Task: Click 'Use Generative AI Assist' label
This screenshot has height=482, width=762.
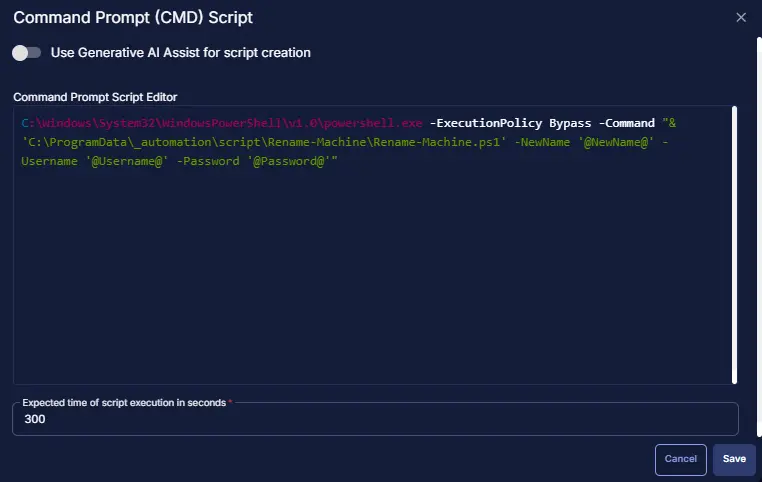Action: [180, 52]
